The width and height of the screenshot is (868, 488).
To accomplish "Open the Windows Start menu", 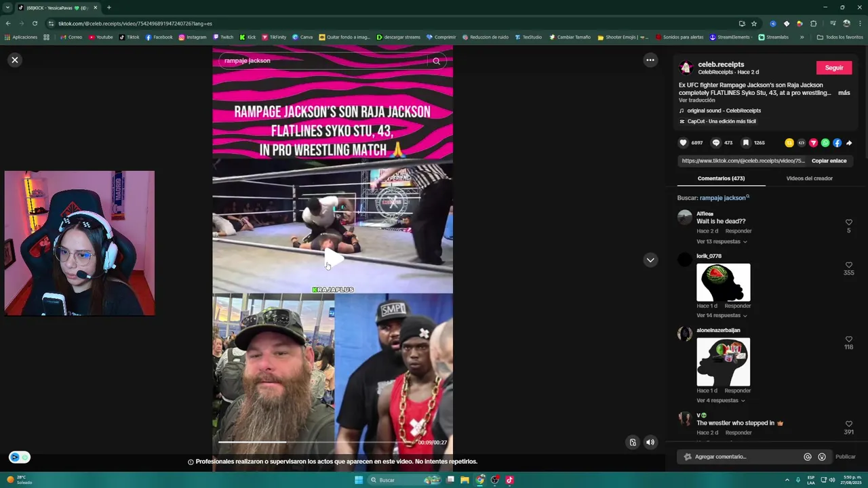I will click(x=359, y=480).
